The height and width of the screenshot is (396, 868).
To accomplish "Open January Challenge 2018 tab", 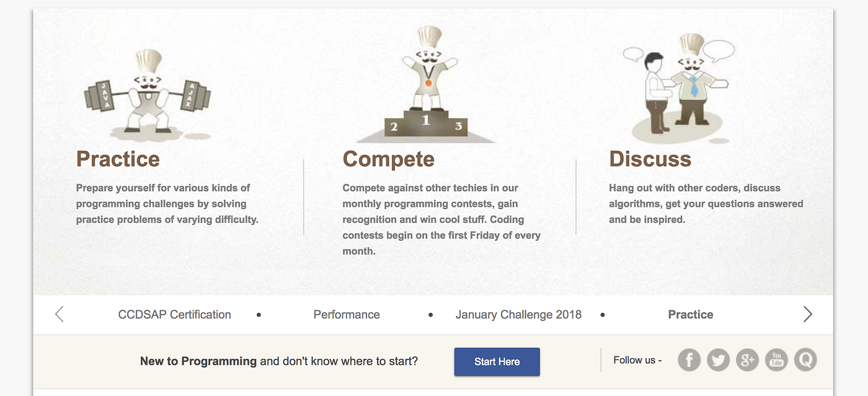I will click(x=518, y=315).
